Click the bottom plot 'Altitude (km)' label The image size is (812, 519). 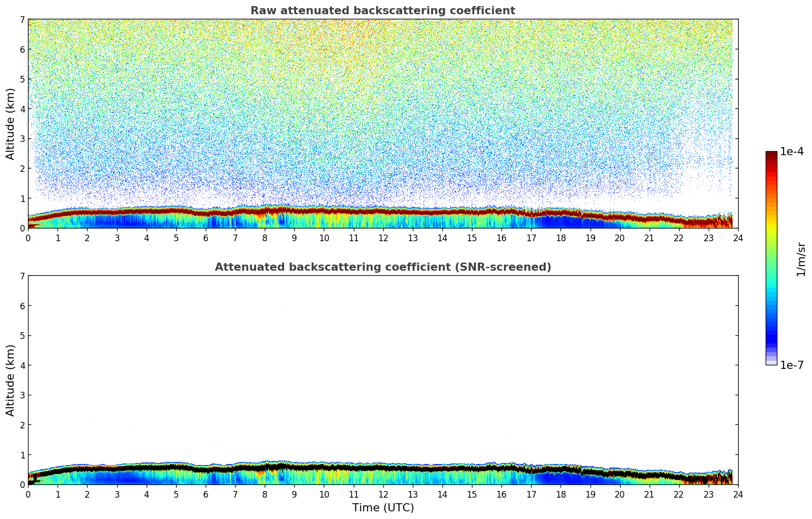pyautogui.click(x=11, y=380)
